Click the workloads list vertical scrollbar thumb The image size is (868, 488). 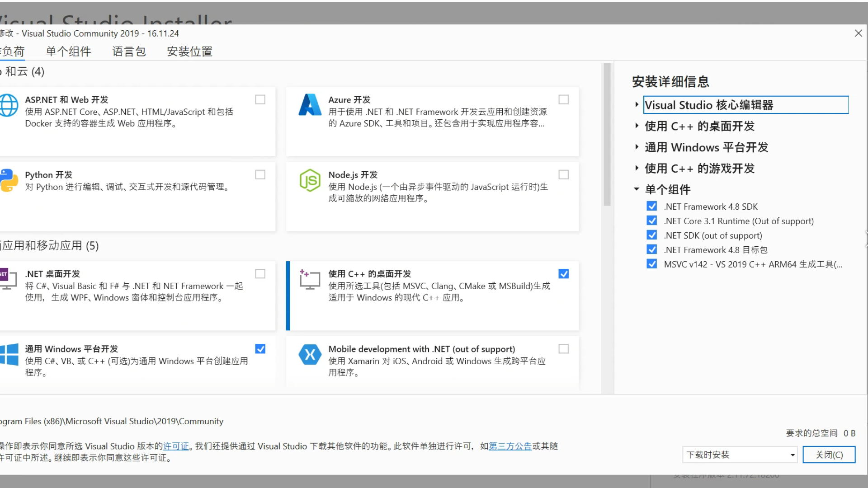point(607,135)
